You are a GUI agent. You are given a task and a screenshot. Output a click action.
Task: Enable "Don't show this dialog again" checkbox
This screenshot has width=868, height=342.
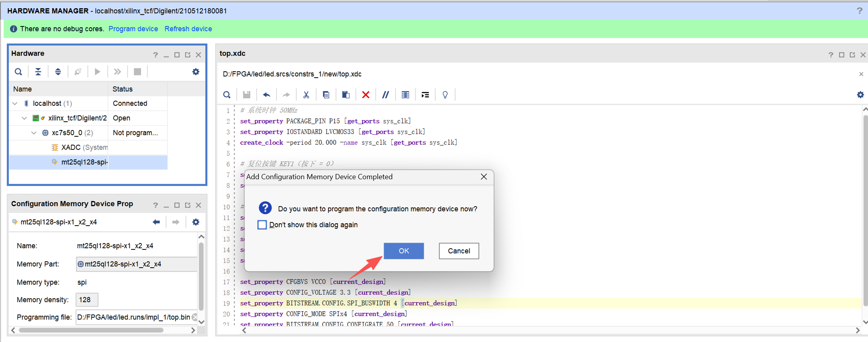pyautogui.click(x=262, y=225)
